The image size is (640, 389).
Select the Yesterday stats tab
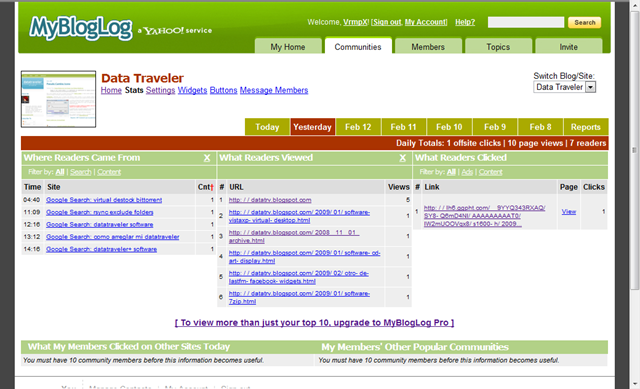click(313, 127)
